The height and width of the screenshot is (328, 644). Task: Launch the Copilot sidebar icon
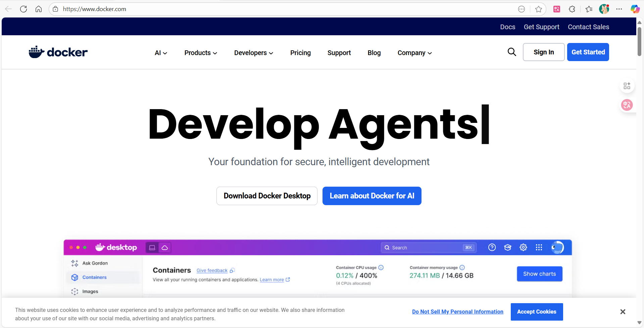coord(635,9)
